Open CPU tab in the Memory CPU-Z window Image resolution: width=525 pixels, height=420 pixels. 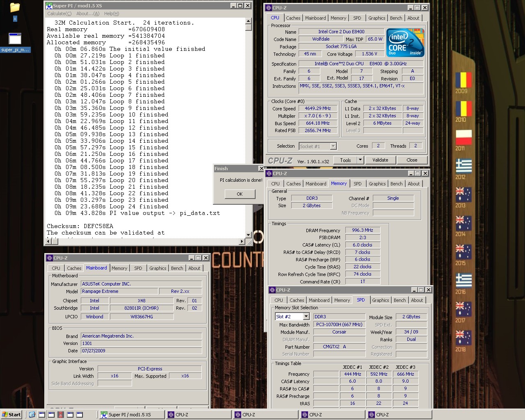pos(276,184)
